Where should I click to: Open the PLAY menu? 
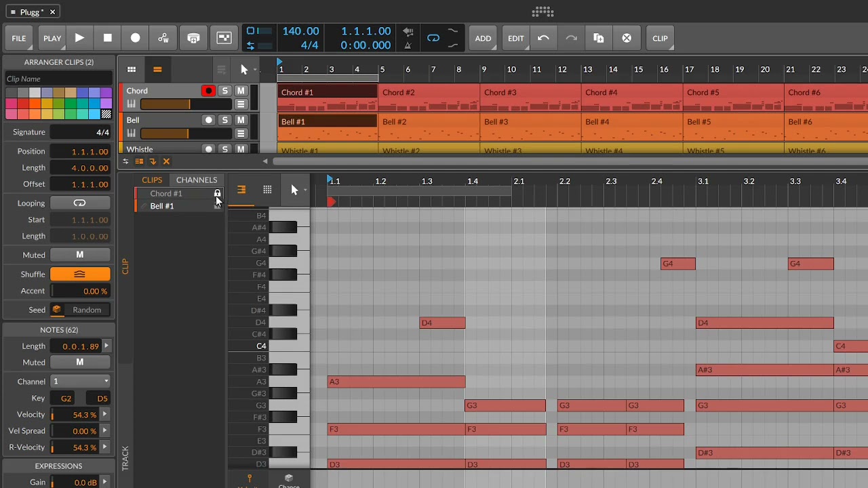tap(52, 39)
